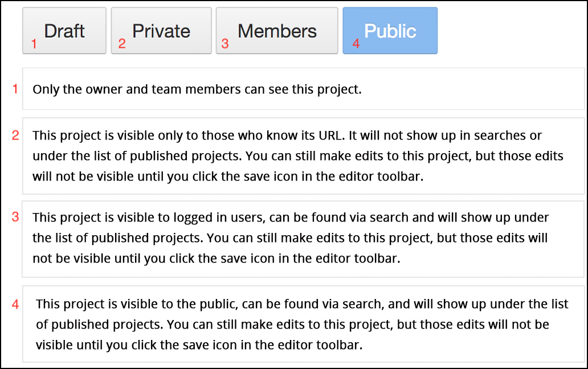Click red marker 4 beside public description
Image resolution: width=588 pixels, height=369 pixels.
tap(15, 304)
